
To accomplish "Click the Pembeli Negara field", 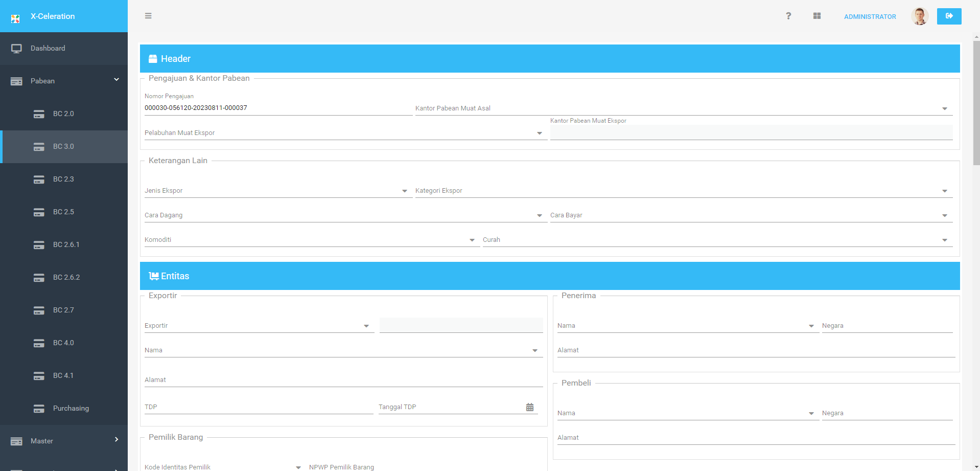I will 888,413.
